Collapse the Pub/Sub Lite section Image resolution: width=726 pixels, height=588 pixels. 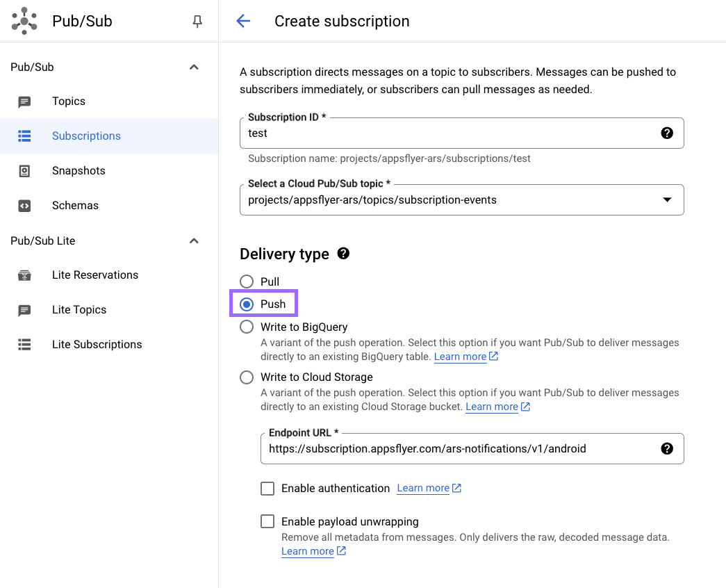[x=195, y=240]
